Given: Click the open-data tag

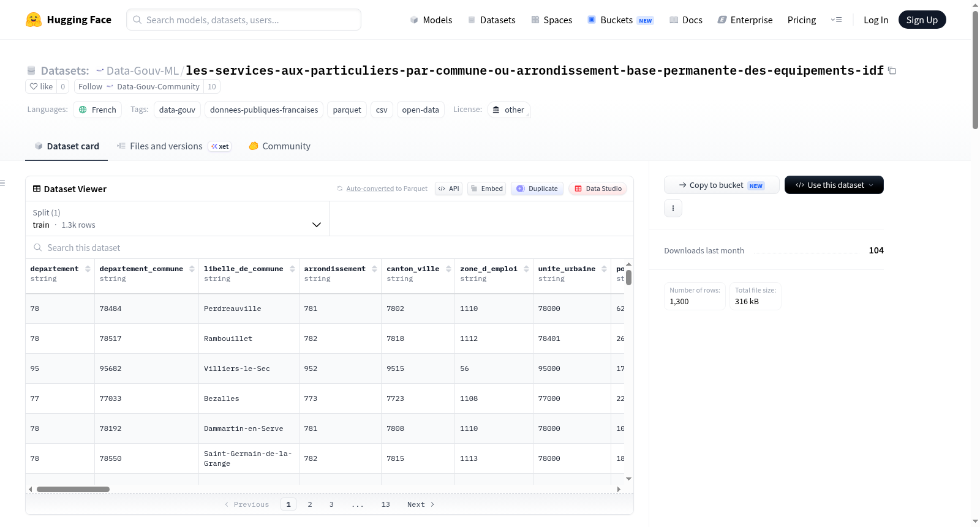Looking at the screenshot, I should [421, 110].
